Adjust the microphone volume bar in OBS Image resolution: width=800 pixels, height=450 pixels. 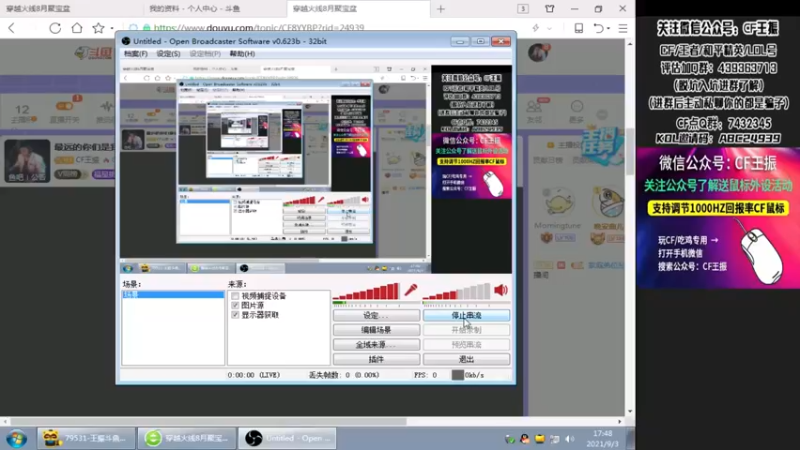(x=366, y=291)
